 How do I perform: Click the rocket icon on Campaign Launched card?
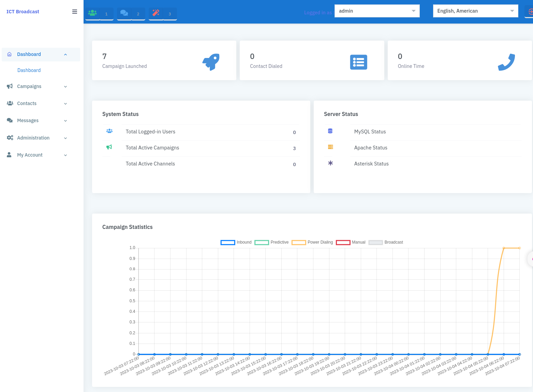tap(211, 62)
